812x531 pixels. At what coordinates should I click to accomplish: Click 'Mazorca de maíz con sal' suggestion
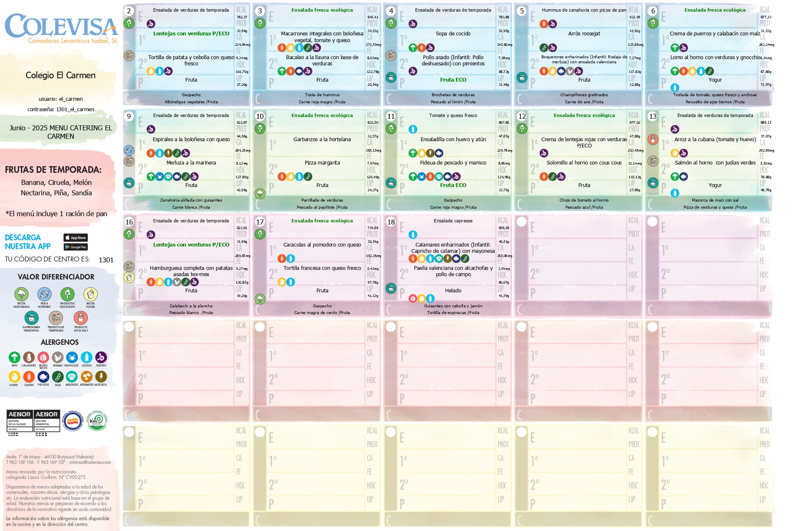tap(715, 200)
